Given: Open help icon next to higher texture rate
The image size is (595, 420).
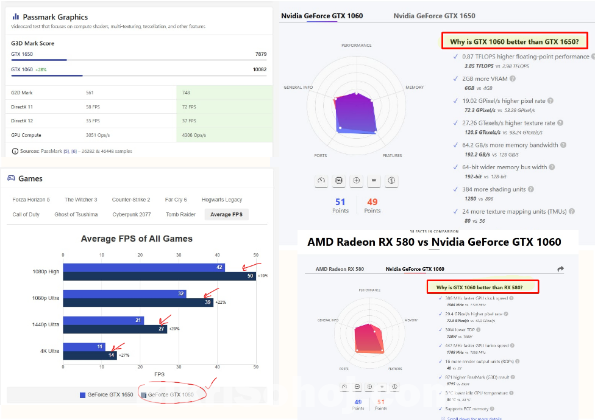Looking at the screenshot, I should click(560, 123).
